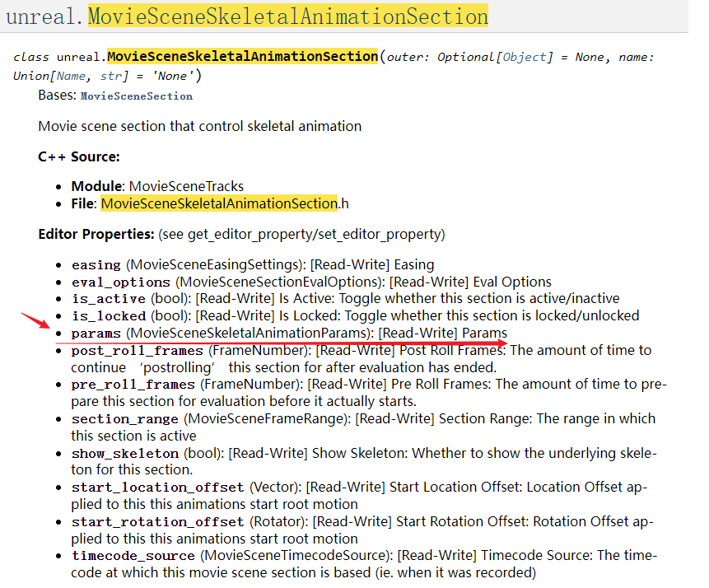Click the 'outer' parameter in the class signature
709x588 pixels.
pos(407,57)
